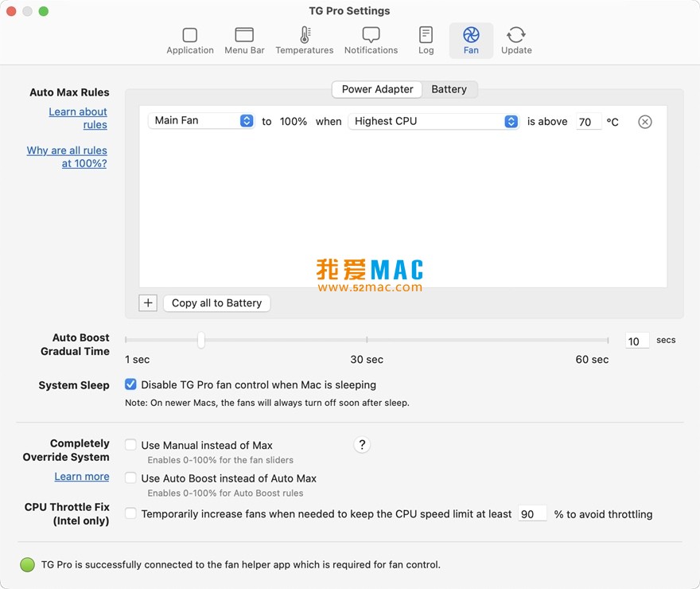Click the '60 sec' slider label
Screen dimensions: 700x589
point(592,360)
